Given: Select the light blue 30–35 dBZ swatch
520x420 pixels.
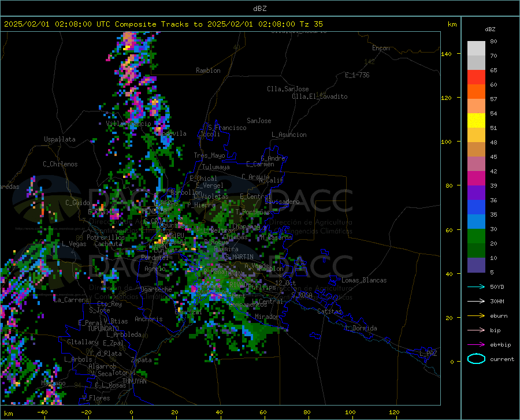Looking at the screenshot, I should point(476,222).
